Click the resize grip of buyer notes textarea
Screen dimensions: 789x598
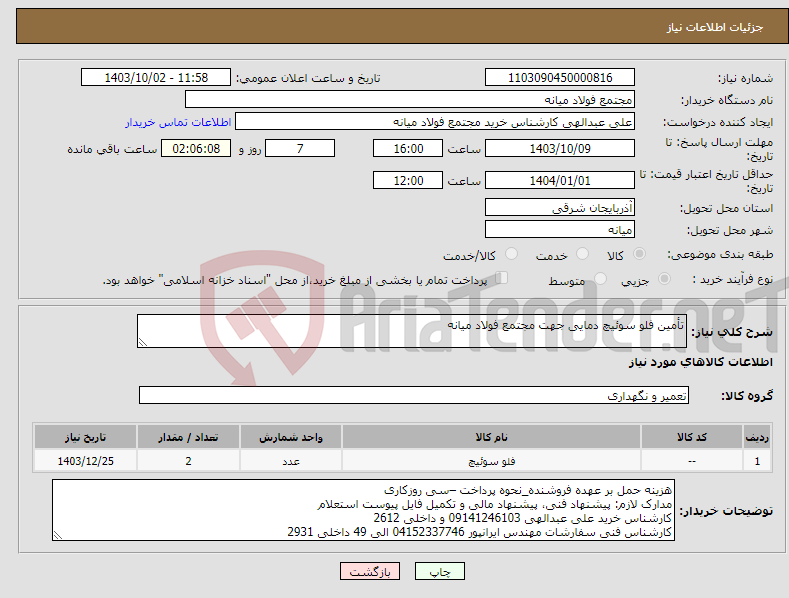(x=58, y=535)
